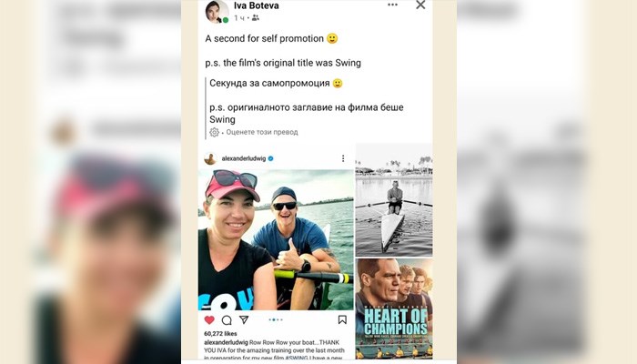Open the Heart of Champions poster
The height and width of the screenshot is (364, 637).
[394, 309]
